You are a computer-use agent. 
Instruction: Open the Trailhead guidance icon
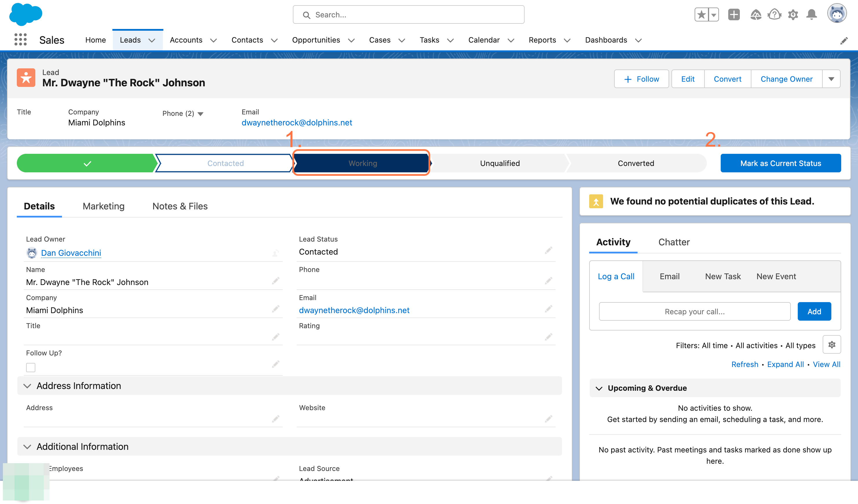point(756,15)
